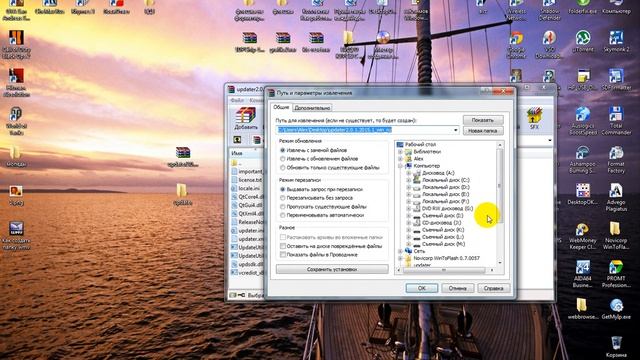Expand the Локальный диск (D:) node
640x360 pixels.
[409, 187]
